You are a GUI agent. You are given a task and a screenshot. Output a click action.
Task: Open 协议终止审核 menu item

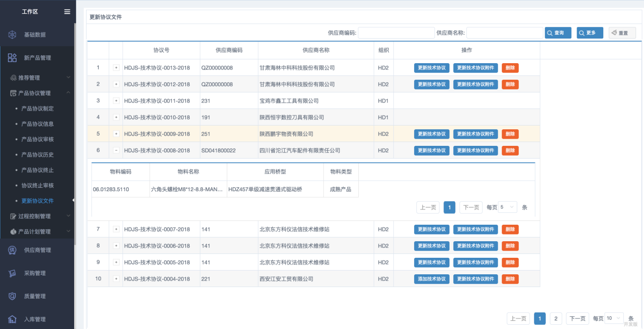[x=37, y=186]
